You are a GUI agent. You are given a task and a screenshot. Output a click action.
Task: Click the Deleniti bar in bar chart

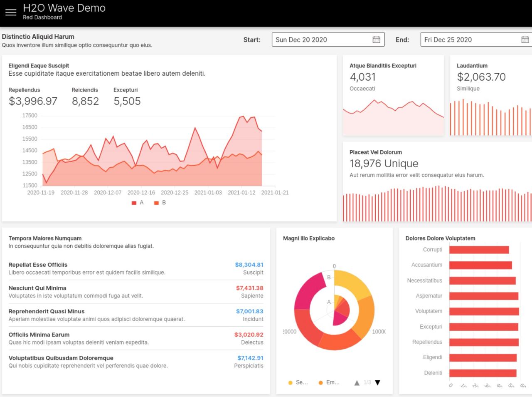pos(483,373)
